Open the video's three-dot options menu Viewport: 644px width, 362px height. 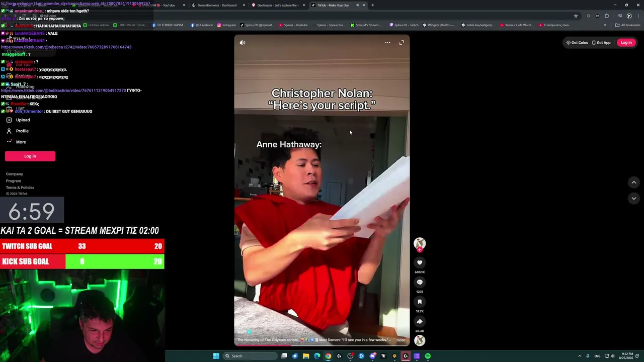click(387, 43)
